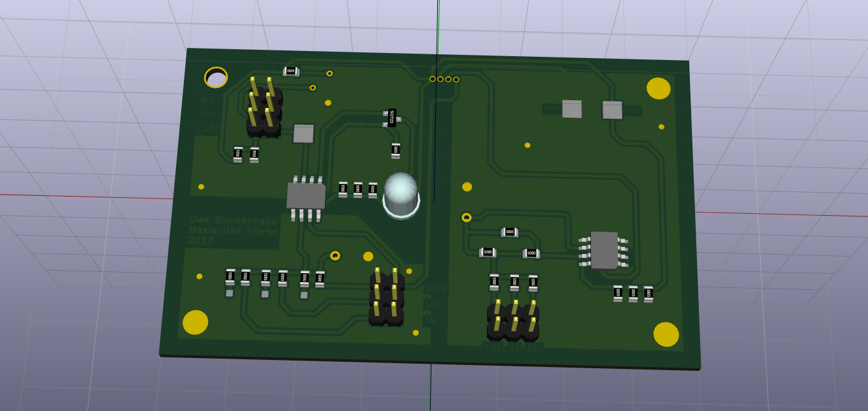This screenshot has width=868, height=411.
Task: Click the "2017" silkscreen text
Action: coord(201,241)
